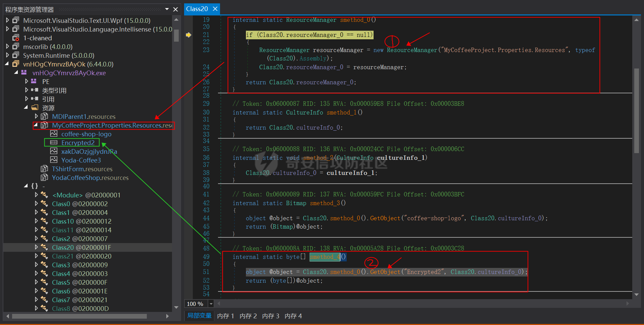Expand the Class21 tree node
The image size is (644, 325).
pos(36,256)
